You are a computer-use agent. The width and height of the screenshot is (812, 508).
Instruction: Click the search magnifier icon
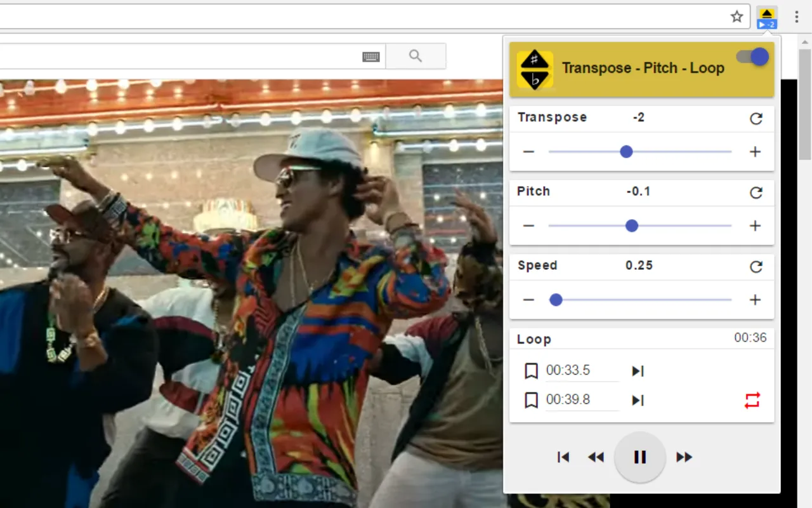pos(416,57)
